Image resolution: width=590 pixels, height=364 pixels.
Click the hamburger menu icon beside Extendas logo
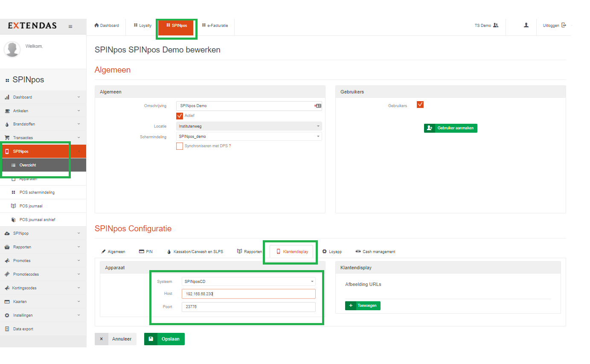(70, 26)
